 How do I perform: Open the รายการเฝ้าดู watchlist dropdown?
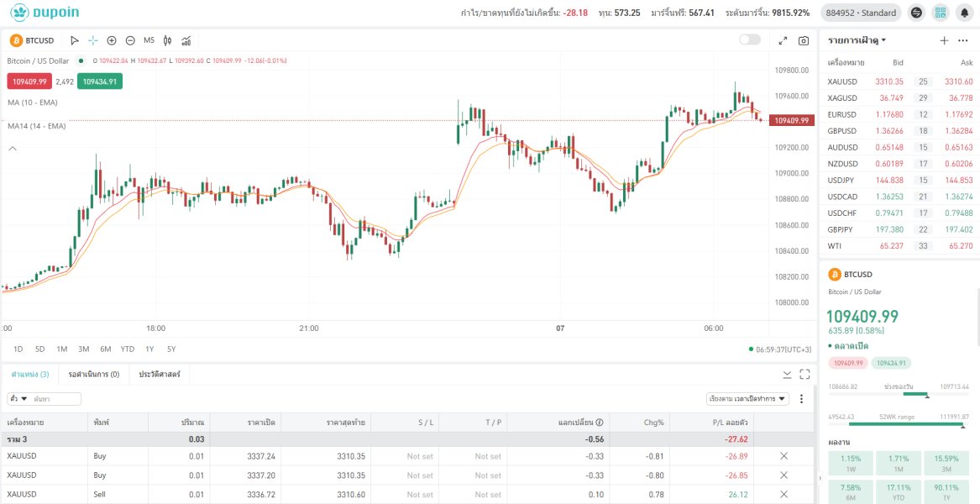click(x=857, y=40)
